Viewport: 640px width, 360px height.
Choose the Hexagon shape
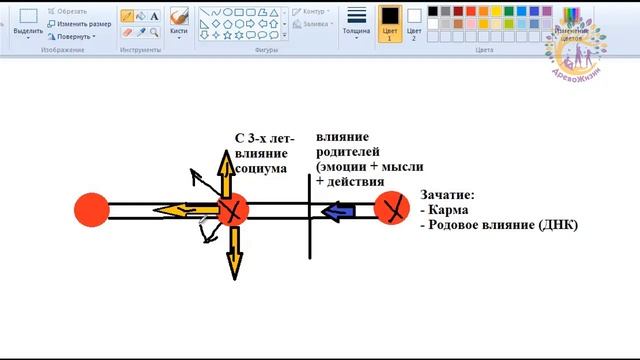239,24
